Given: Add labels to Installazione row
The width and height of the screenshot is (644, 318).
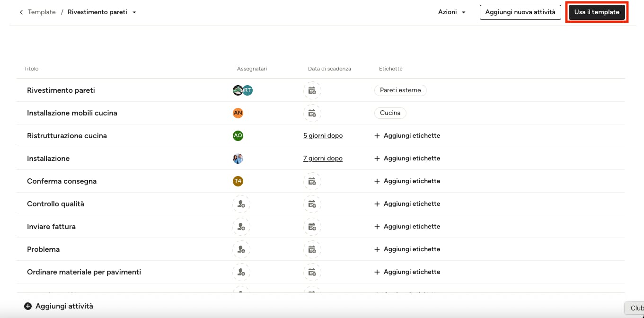Looking at the screenshot, I should tap(407, 159).
